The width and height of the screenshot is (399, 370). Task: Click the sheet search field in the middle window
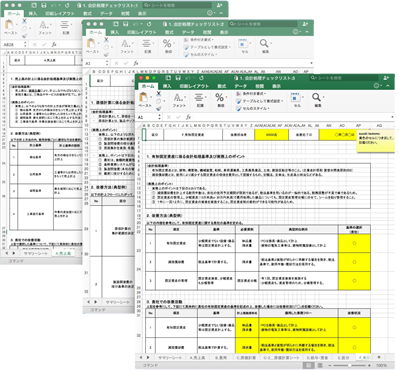[x=262, y=24]
